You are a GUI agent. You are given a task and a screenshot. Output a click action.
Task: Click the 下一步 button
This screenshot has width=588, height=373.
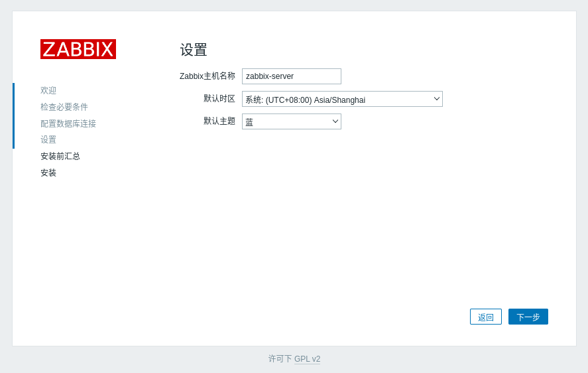click(x=528, y=317)
